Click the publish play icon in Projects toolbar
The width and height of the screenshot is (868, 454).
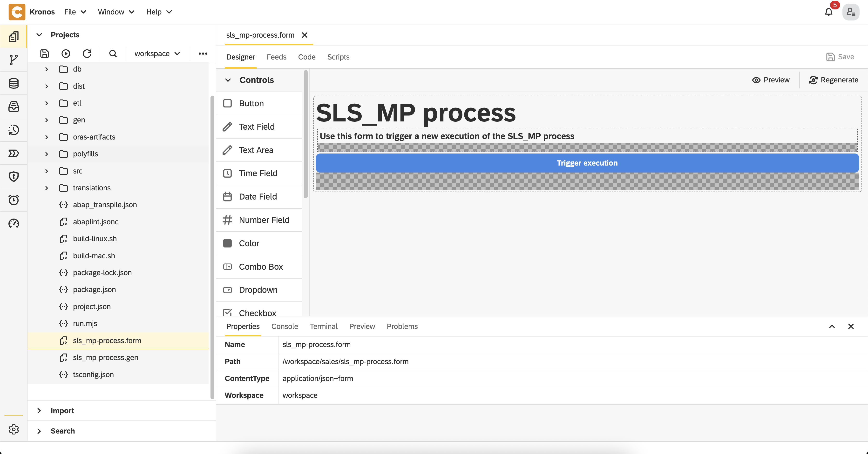[66, 53]
